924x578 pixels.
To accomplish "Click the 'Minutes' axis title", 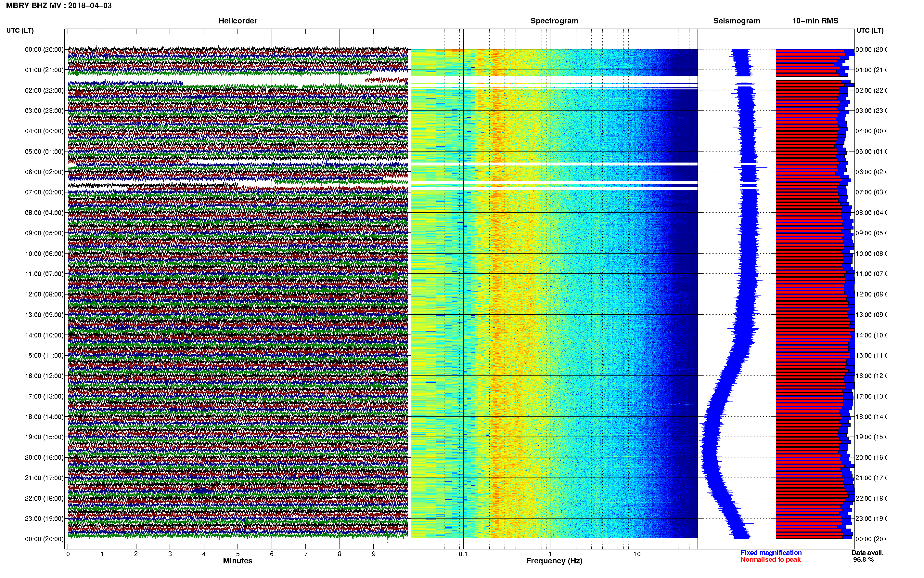I will pyautogui.click(x=237, y=561).
